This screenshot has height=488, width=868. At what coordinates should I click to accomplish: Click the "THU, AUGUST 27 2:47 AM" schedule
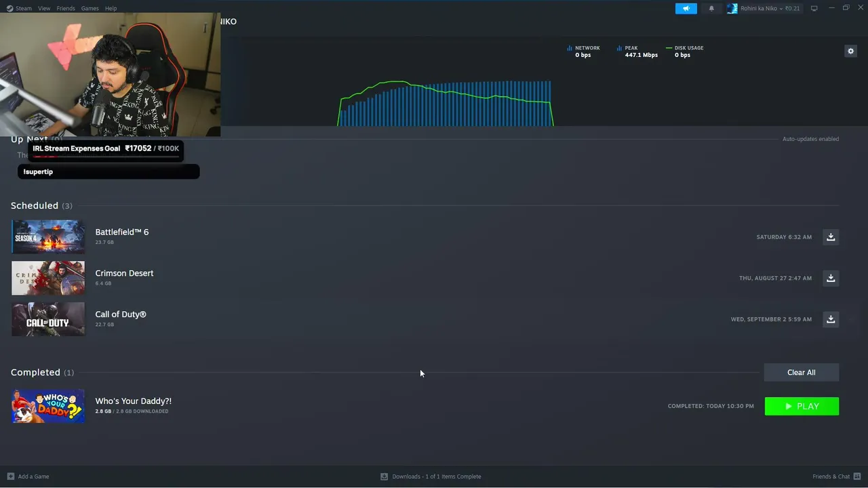click(x=775, y=279)
